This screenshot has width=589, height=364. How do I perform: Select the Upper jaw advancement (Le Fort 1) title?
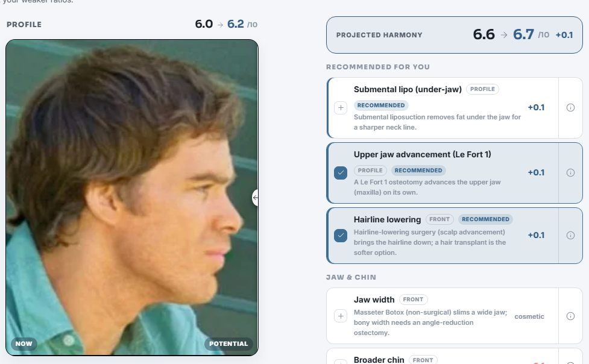(x=422, y=154)
